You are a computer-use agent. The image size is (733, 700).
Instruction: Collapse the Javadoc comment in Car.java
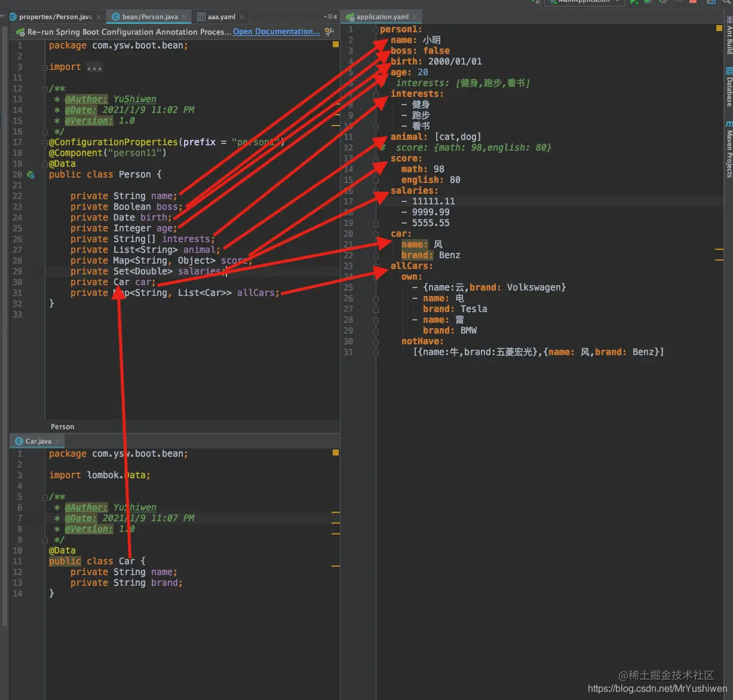click(45, 497)
